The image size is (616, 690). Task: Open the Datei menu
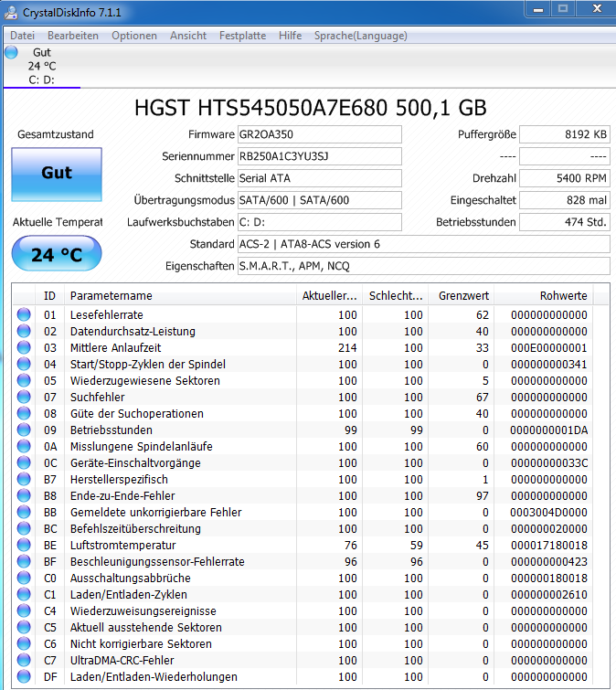[x=22, y=36]
